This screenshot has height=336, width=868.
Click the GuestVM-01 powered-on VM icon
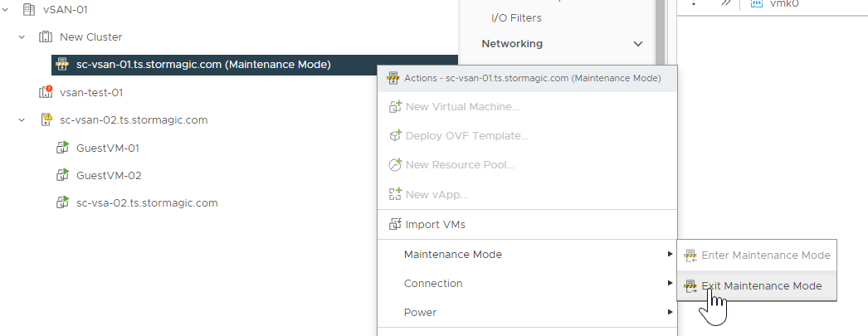point(62,148)
